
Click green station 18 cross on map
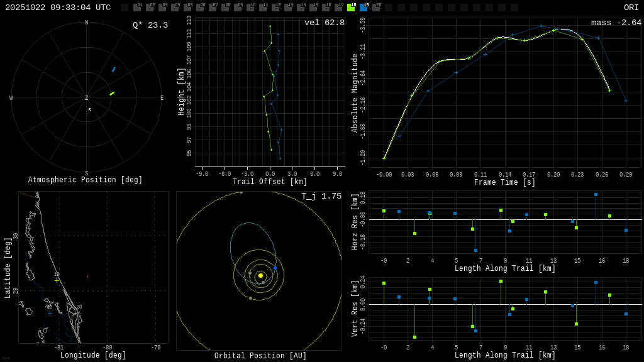pos(57,280)
